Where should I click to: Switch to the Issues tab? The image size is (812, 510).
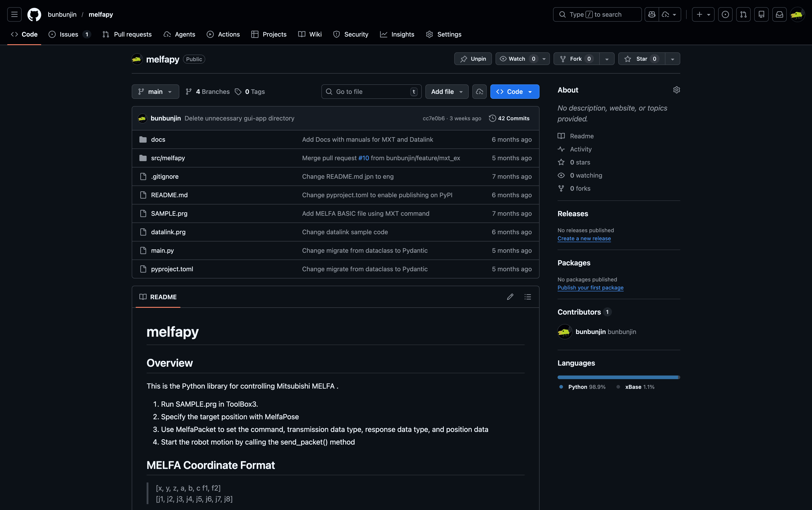[x=70, y=34]
